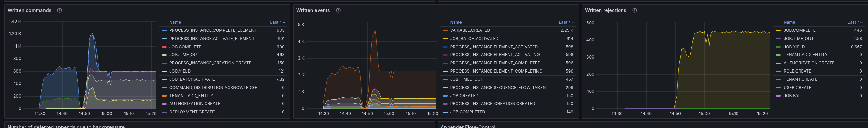Open info icon beside Written commands title

point(60,10)
